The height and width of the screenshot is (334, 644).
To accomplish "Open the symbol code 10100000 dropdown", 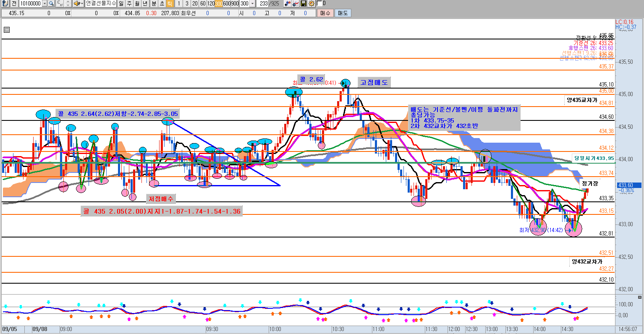I will (45, 3).
